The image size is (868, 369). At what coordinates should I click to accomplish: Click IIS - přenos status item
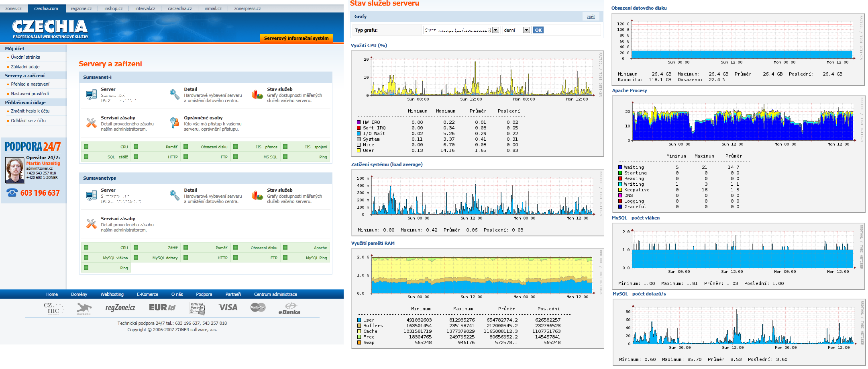(255, 147)
